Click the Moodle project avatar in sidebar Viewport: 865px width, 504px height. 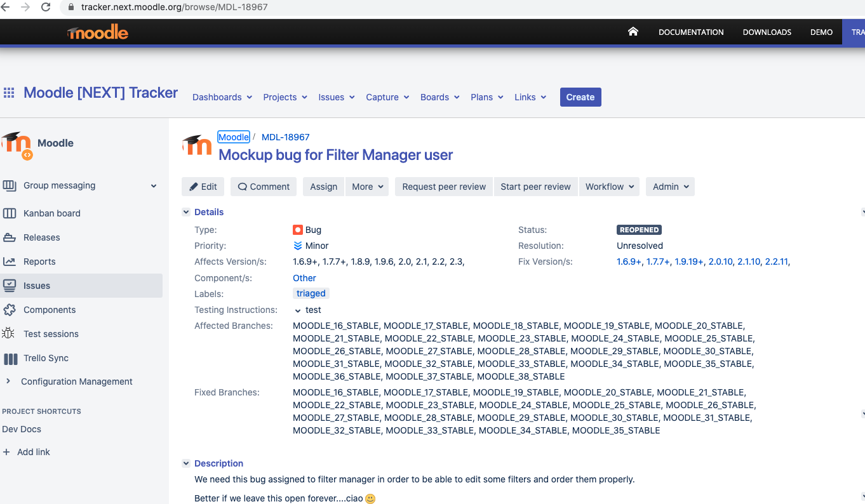pos(17,145)
